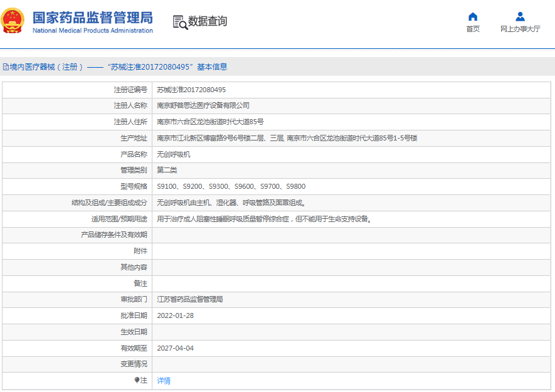Select 南京舒普思达医疗设备有限公司 cell

[x=203, y=105]
